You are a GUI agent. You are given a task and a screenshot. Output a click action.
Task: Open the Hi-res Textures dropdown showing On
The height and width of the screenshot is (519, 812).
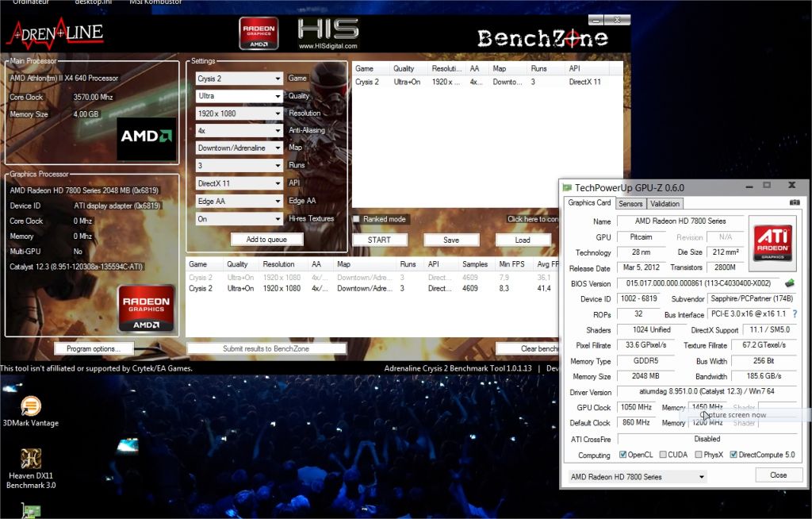(x=239, y=219)
